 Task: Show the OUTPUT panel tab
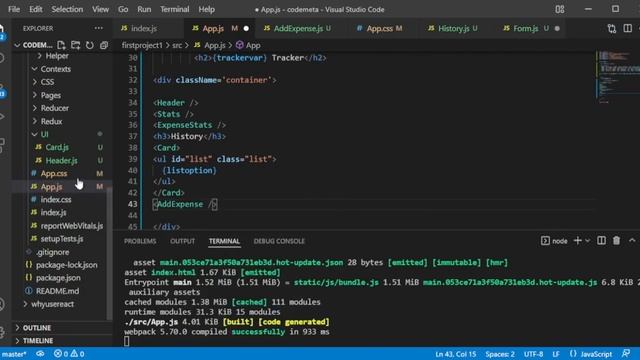pyautogui.click(x=182, y=241)
